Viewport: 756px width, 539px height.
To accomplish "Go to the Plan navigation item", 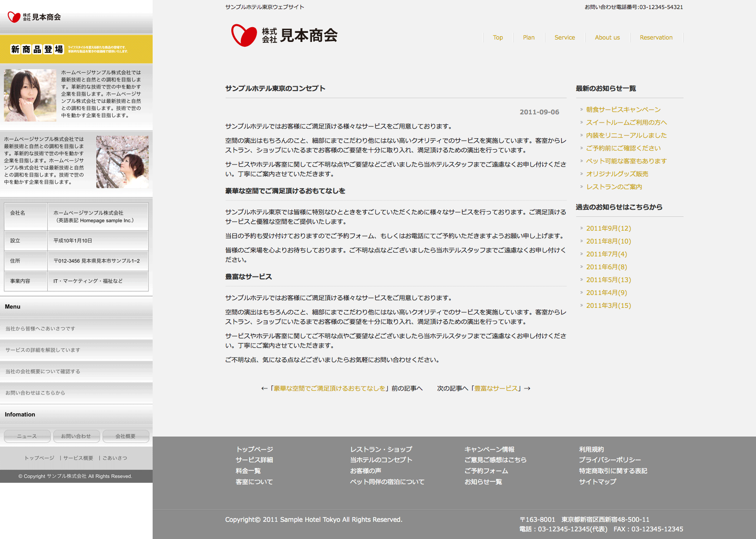I will click(x=528, y=38).
